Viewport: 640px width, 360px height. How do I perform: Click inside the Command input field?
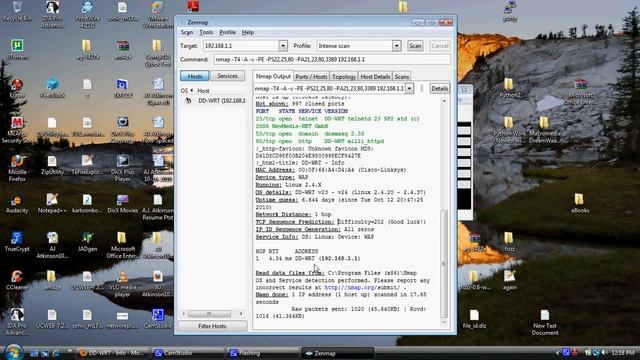click(332, 60)
